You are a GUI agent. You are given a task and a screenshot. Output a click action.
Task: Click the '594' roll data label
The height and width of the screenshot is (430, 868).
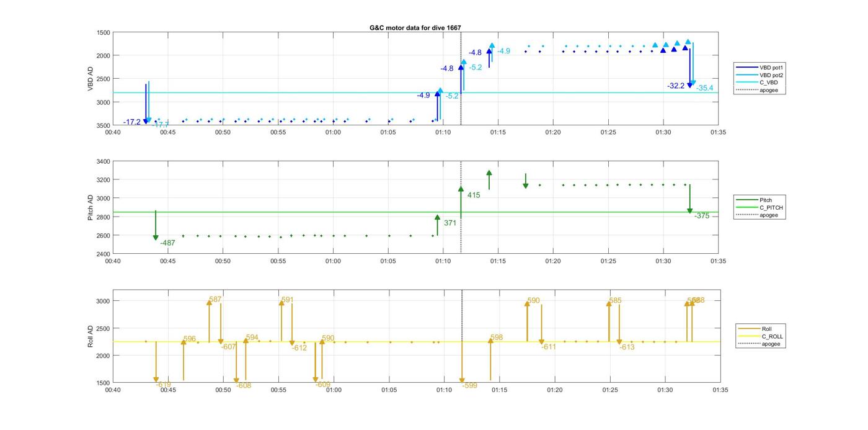[x=252, y=338]
